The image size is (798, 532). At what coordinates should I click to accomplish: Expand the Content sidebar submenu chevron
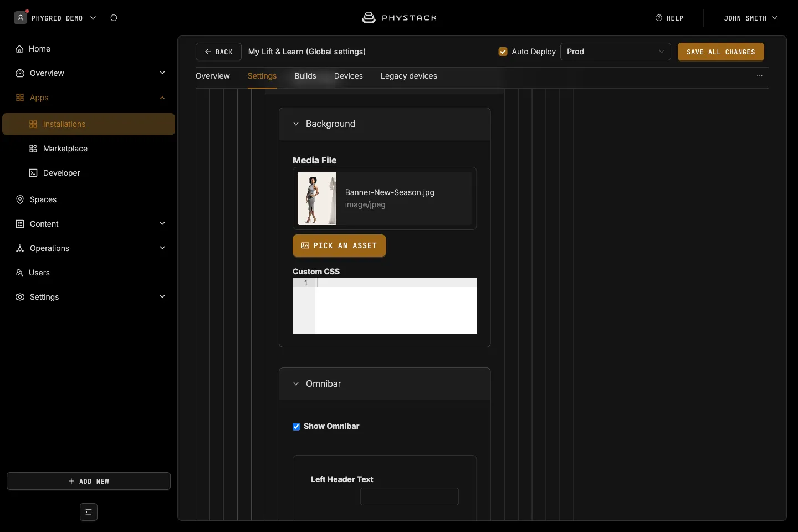point(162,224)
